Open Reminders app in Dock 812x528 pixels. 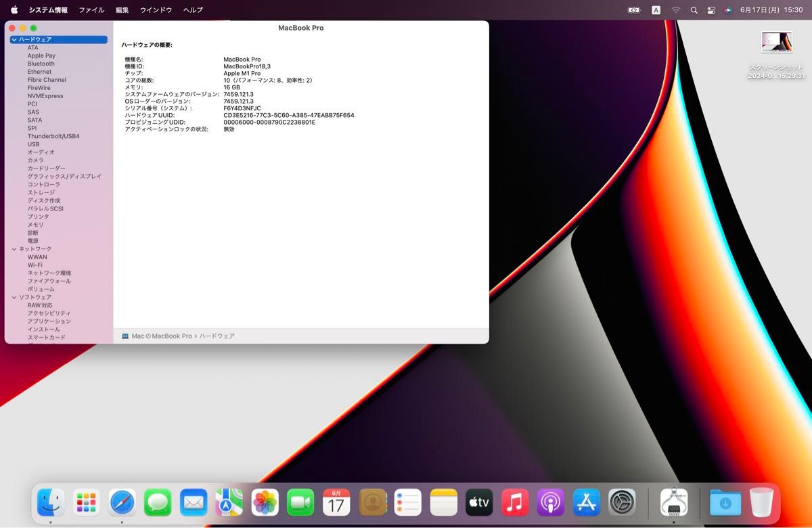408,502
